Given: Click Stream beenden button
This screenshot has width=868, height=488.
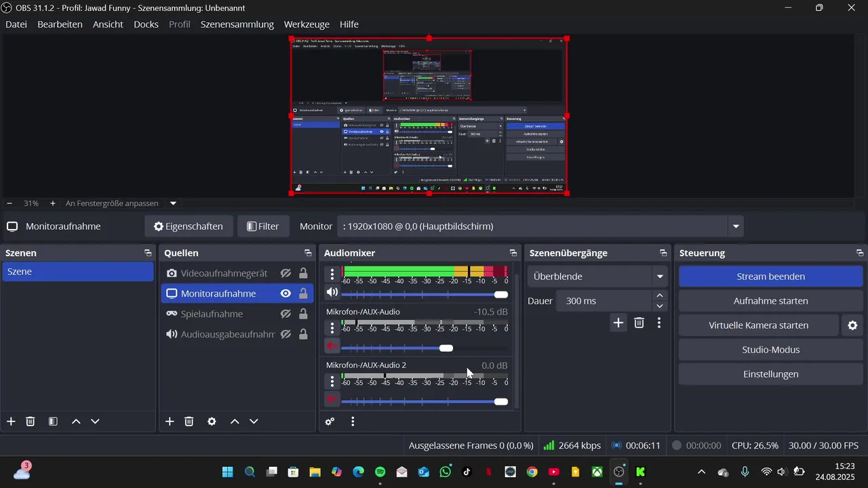Looking at the screenshot, I should click(x=771, y=277).
